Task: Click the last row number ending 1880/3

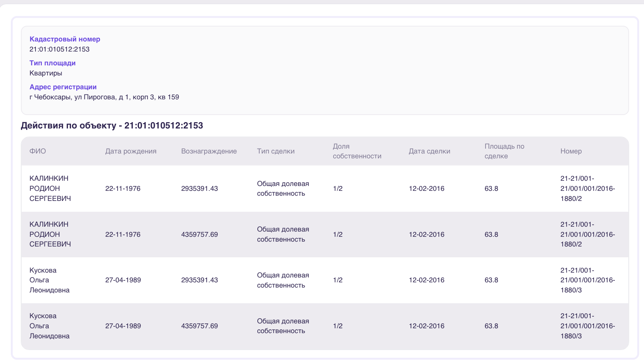Action: [x=588, y=326]
